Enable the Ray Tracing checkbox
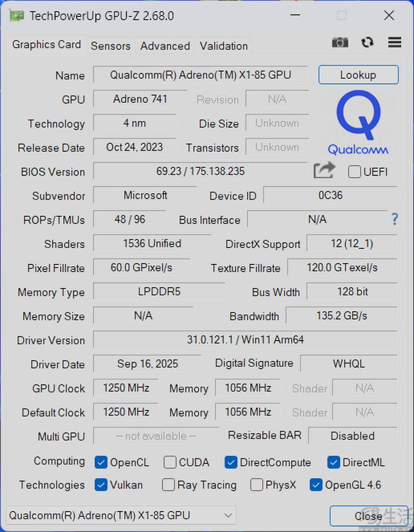The height and width of the screenshot is (532, 414). click(x=168, y=485)
